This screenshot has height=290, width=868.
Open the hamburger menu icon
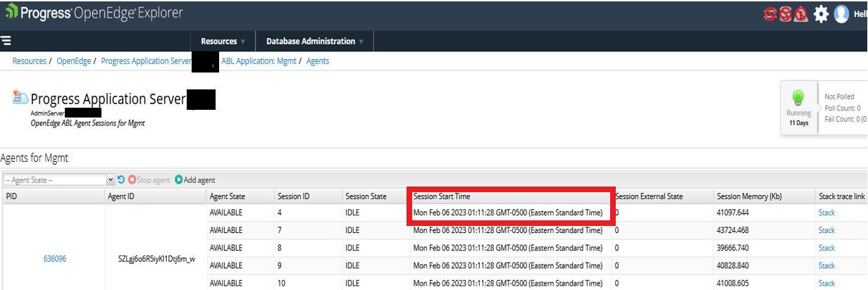6,41
